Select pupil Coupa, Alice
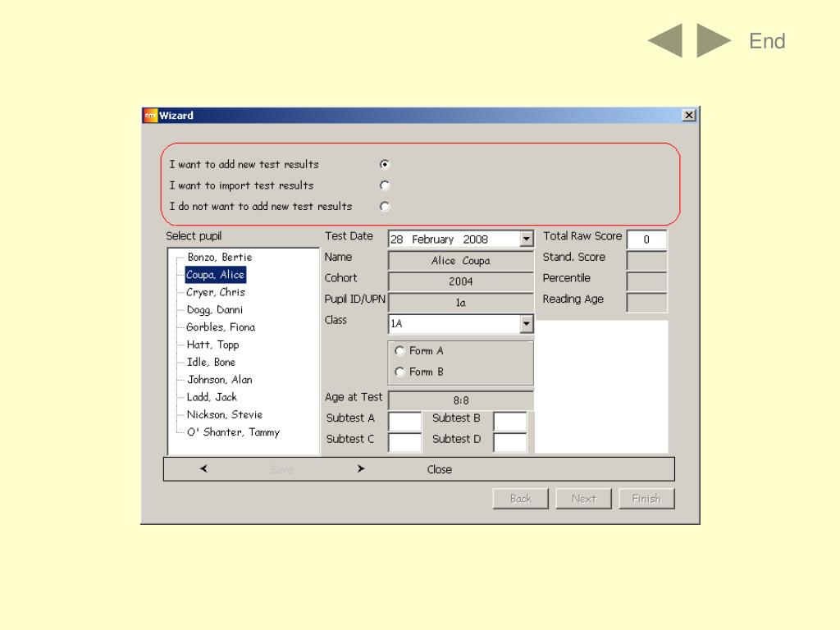 point(216,275)
